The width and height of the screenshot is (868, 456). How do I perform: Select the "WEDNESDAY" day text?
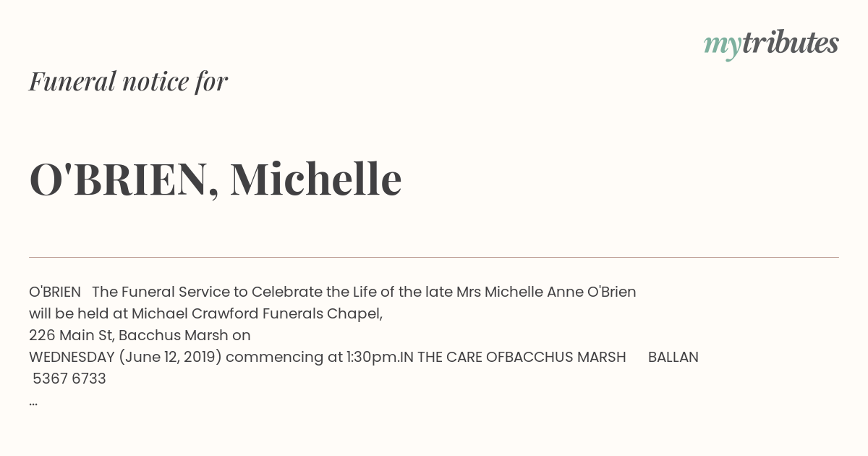(x=72, y=357)
